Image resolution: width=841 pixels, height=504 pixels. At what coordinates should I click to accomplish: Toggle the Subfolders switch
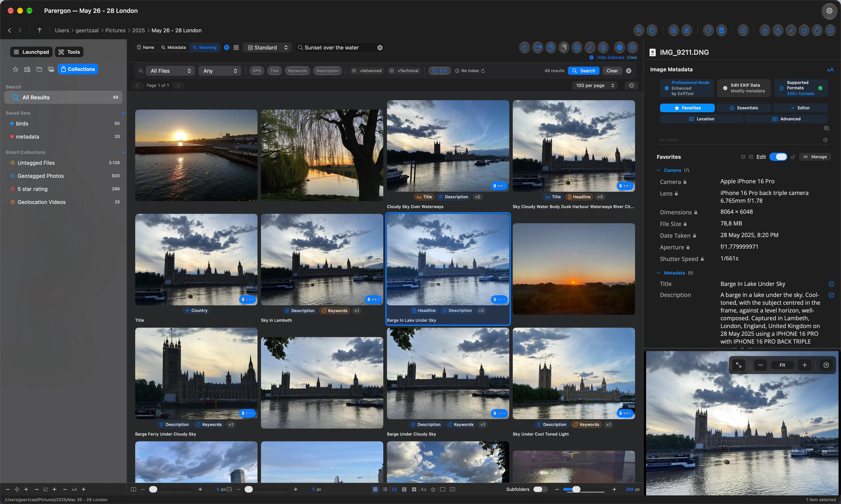[x=540, y=489]
